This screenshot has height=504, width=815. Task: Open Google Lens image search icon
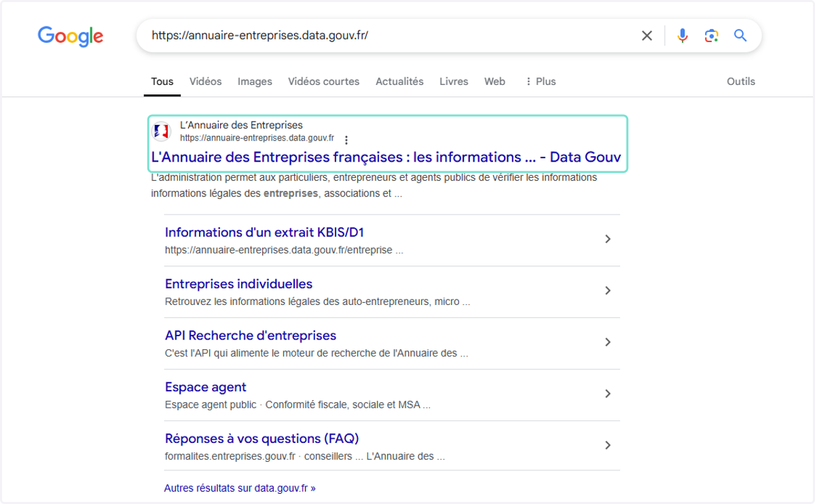712,35
